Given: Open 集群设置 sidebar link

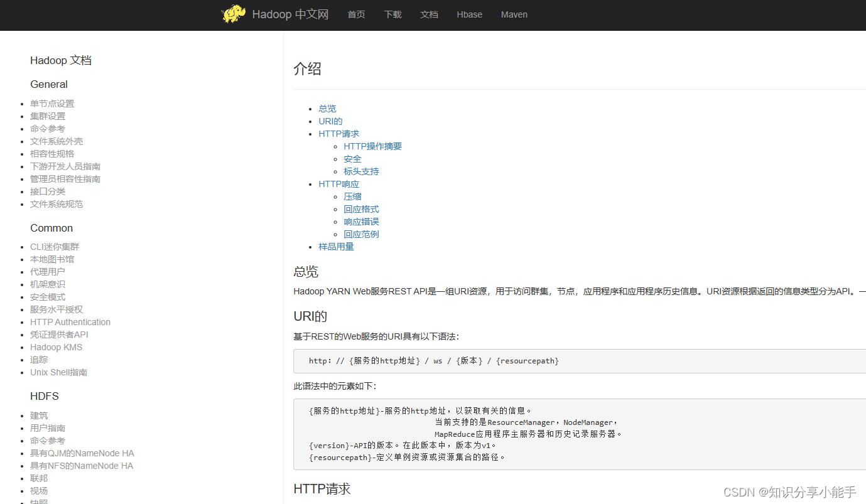Looking at the screenshot, I should pyautogui.click(x=48, y=116).
